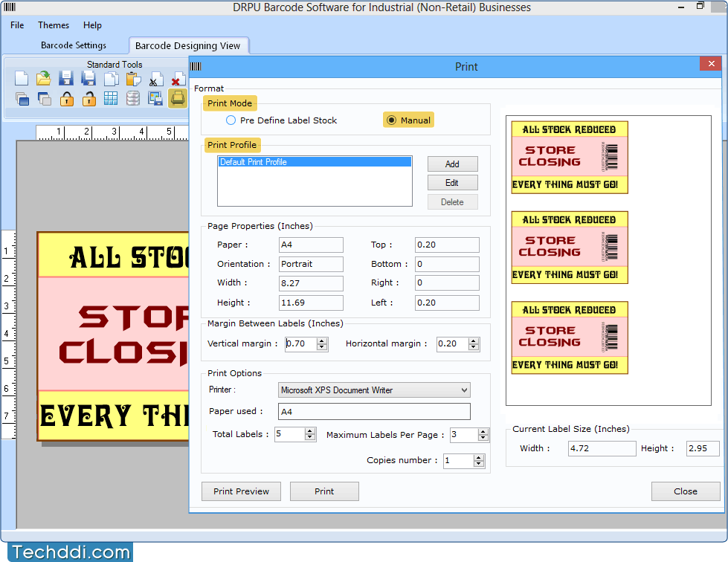
Task: Switch to Barcode Designing View tab
Action: (x=188, y=45)
